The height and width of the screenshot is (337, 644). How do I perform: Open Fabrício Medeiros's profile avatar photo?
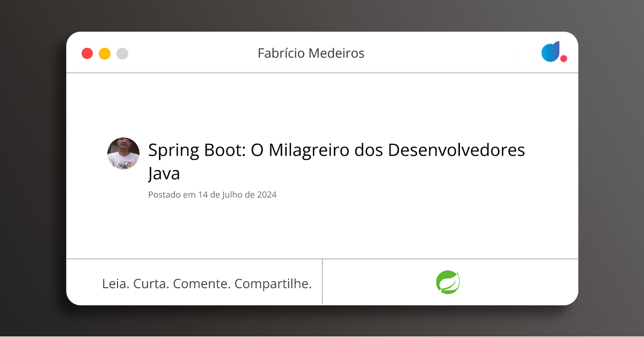tap(123, 153)
